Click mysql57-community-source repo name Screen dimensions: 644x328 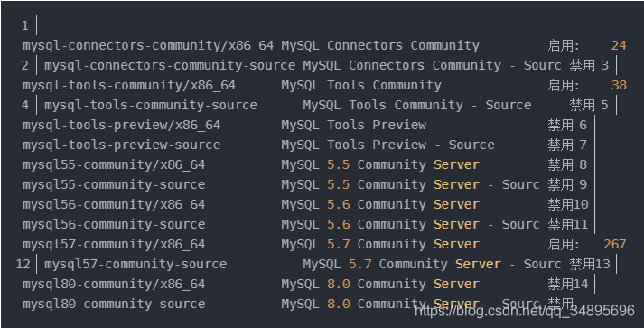point(135,264)
